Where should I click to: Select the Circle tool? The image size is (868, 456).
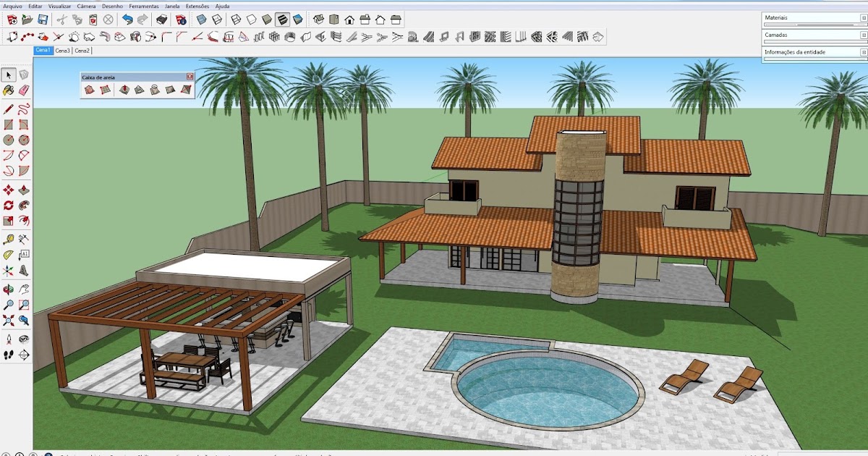pyautogui.click(x=9, y=140)
